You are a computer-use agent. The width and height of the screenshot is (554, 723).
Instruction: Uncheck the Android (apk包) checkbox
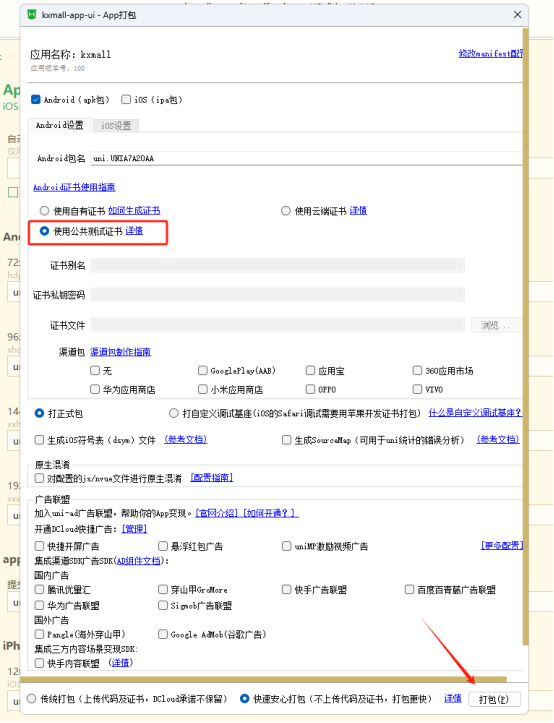[x=36, y=99]
